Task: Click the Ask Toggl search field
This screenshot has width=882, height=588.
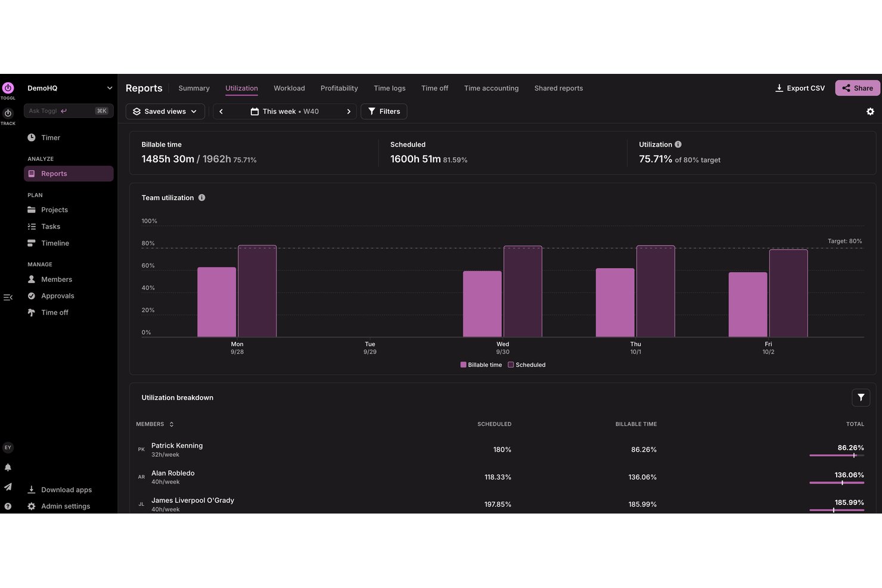Action: click(69, 111)
